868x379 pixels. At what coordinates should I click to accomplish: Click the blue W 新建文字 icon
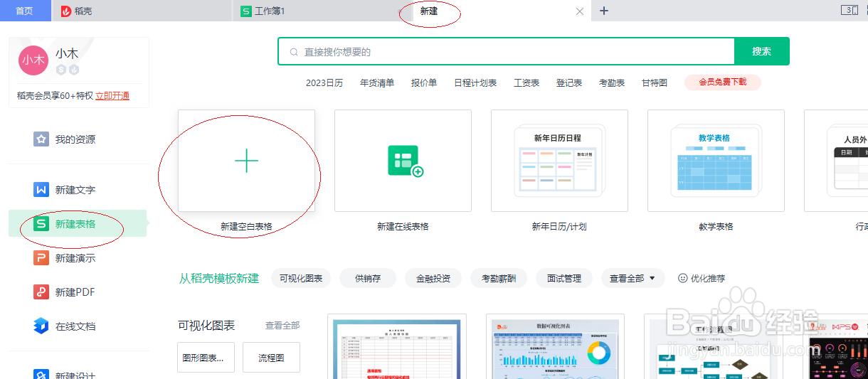point(41,190)
